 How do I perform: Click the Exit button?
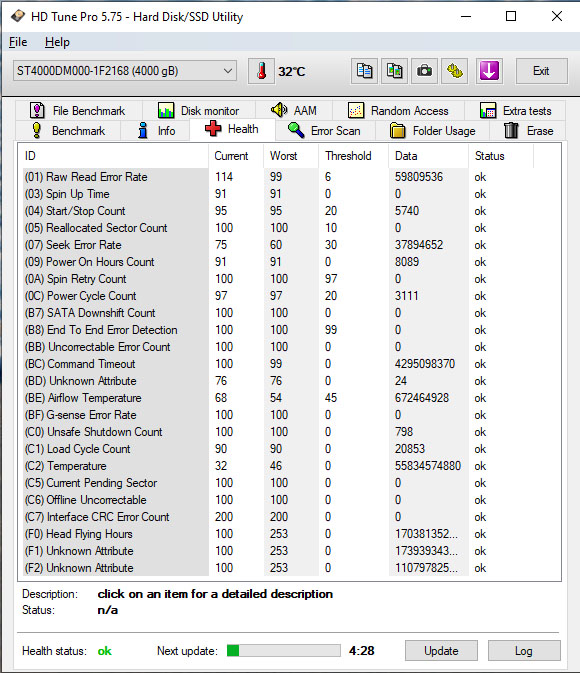pyautogui.click(x=541, y=71)
